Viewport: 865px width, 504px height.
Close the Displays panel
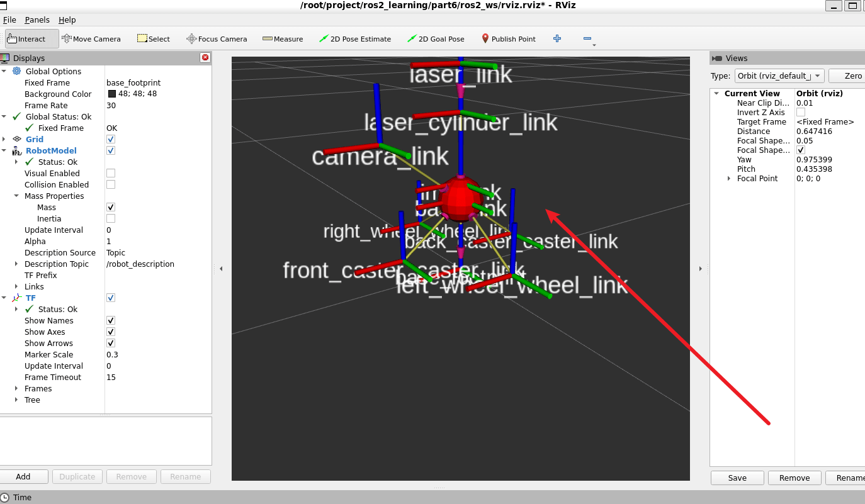(205, 58)
